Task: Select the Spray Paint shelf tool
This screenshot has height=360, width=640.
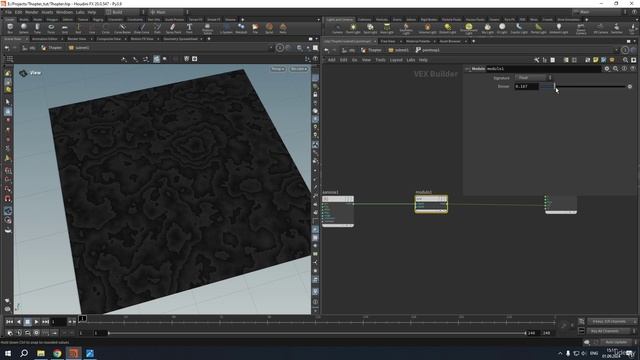Action: click(173, 28)
